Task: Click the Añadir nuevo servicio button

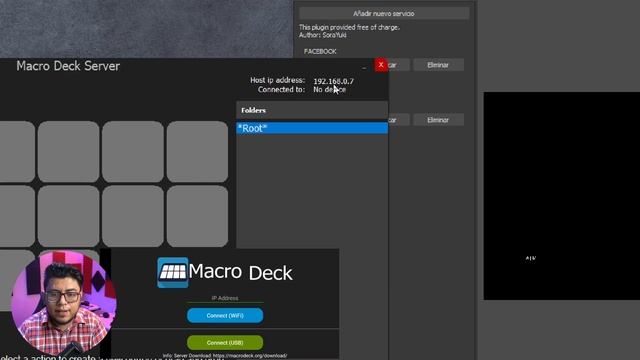Action: click(x=384, y=13)
